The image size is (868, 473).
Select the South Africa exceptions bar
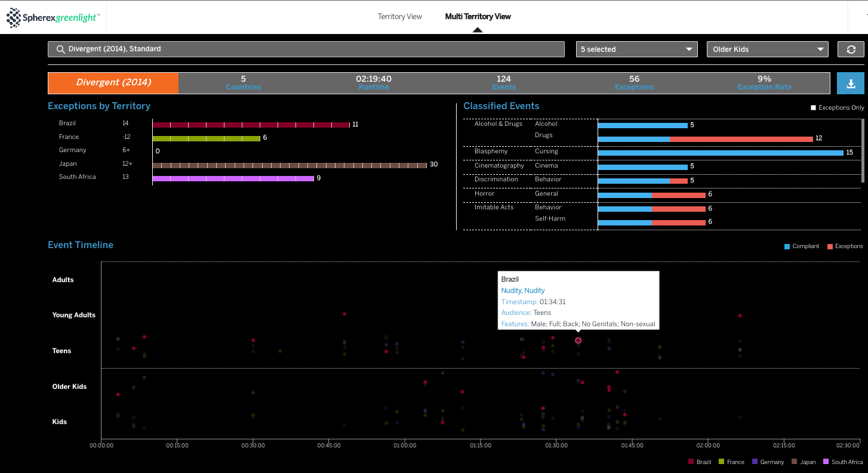233,178
